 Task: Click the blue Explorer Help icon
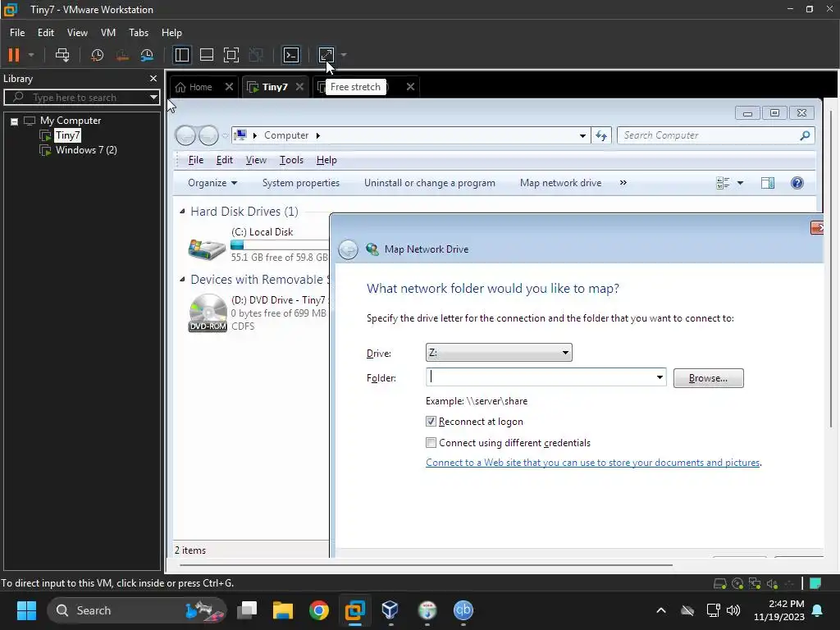point(797,183)
